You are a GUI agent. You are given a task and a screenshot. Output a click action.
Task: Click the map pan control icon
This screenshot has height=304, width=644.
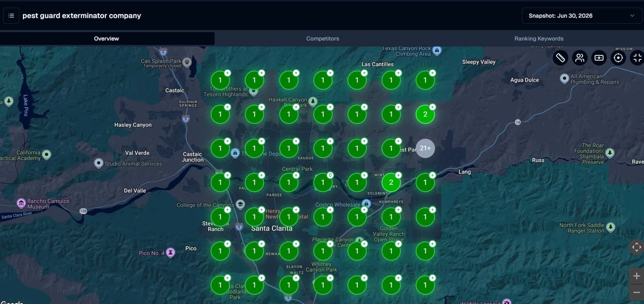[x=637, y=247]
